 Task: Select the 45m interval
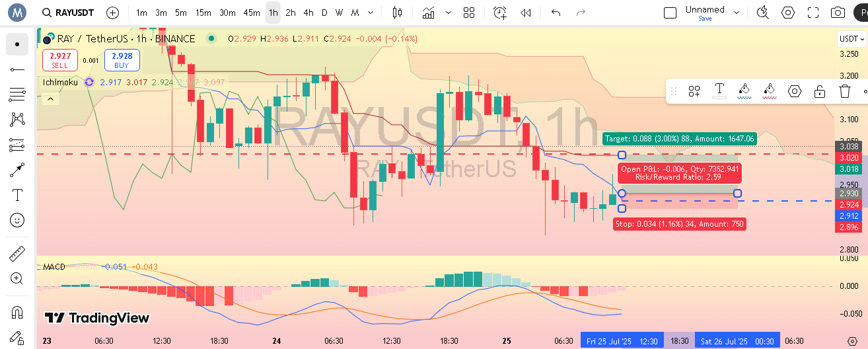click(252, 13)
